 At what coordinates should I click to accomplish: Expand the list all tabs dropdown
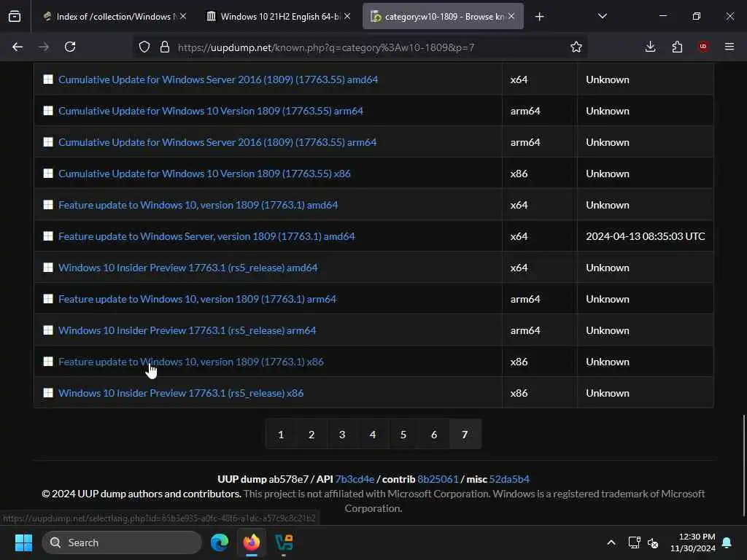[602, 16]
